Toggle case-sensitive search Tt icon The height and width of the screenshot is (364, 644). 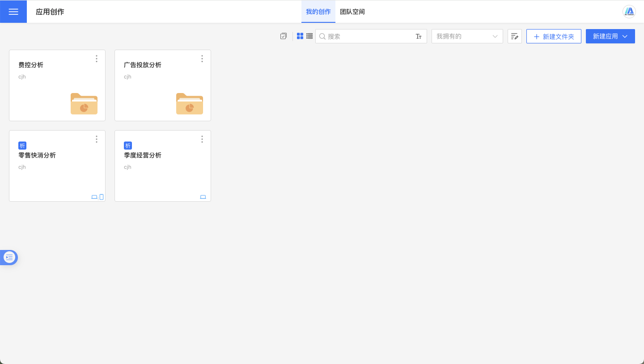coord(419,37)
